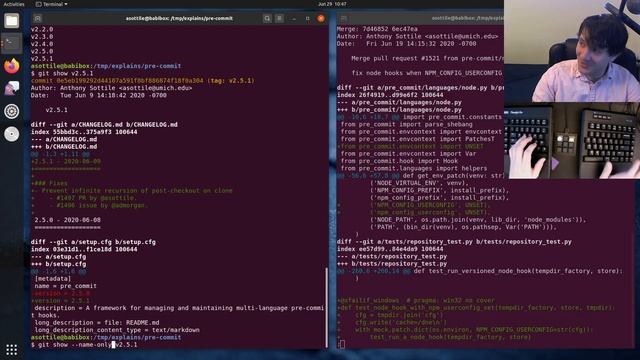Click the 'v2.2.0' tag at top of left terminal
The width and height of the screenshot is (640, 360).
click(x=42, y=29)
